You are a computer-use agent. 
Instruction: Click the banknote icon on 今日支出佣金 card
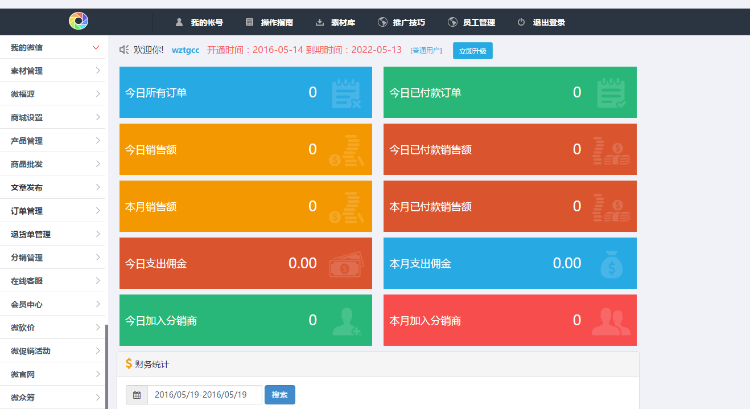point(346,264)
